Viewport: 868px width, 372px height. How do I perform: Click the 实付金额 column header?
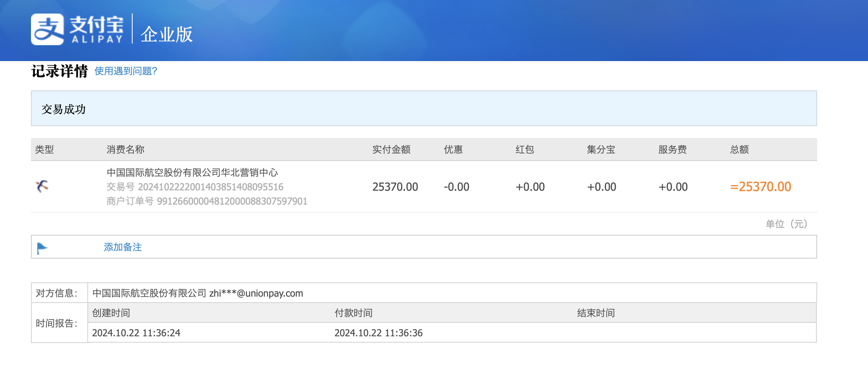point(391,150)
